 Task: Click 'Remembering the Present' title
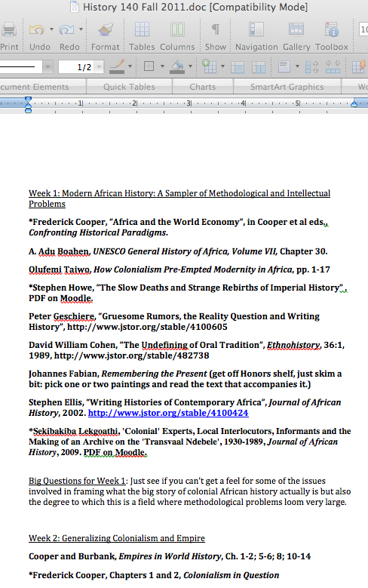(154, 374)
